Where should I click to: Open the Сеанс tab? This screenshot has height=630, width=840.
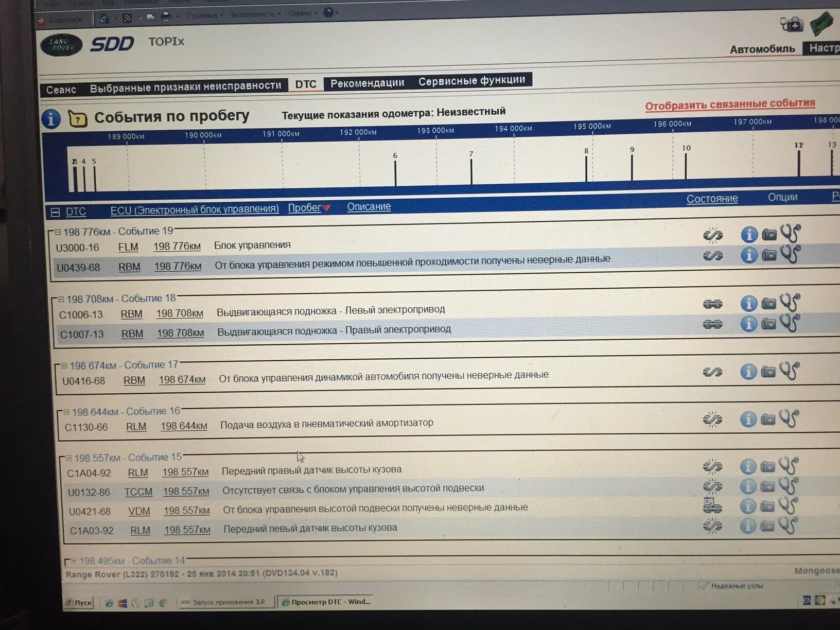pyautogui.click(x=61, y=90)
